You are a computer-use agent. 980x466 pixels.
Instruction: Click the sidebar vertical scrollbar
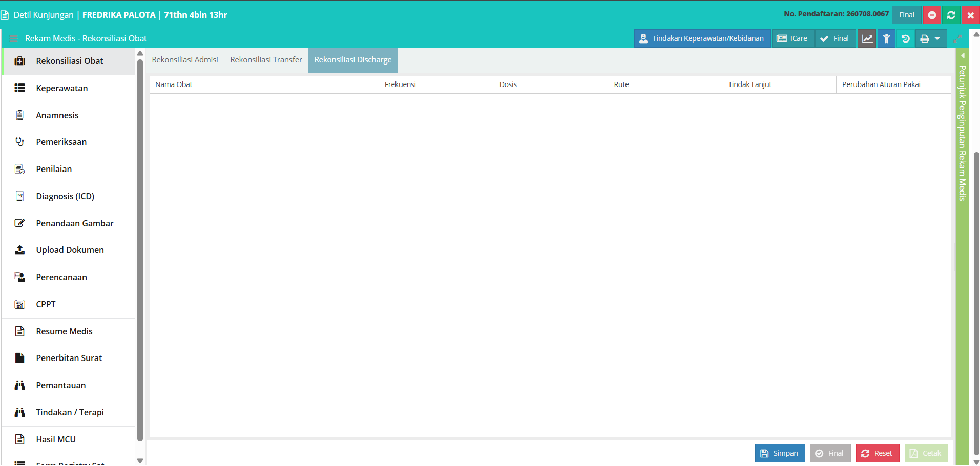[x=140, y=251]
